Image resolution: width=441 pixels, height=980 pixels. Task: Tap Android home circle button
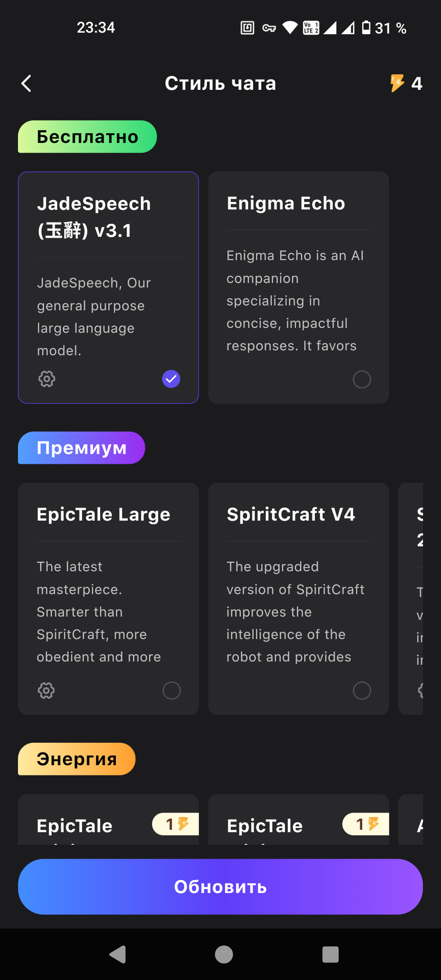[x=224, y=954]
